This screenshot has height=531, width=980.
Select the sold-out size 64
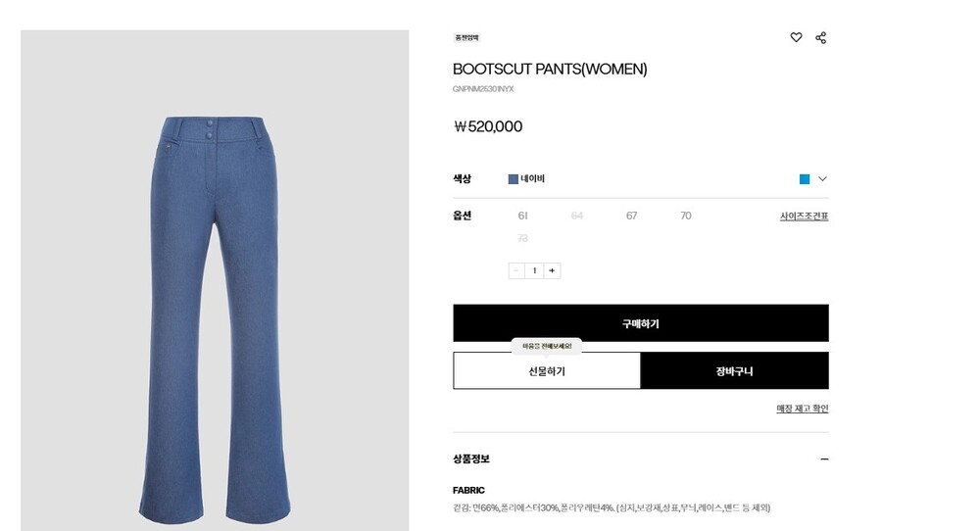pos(577,216)
